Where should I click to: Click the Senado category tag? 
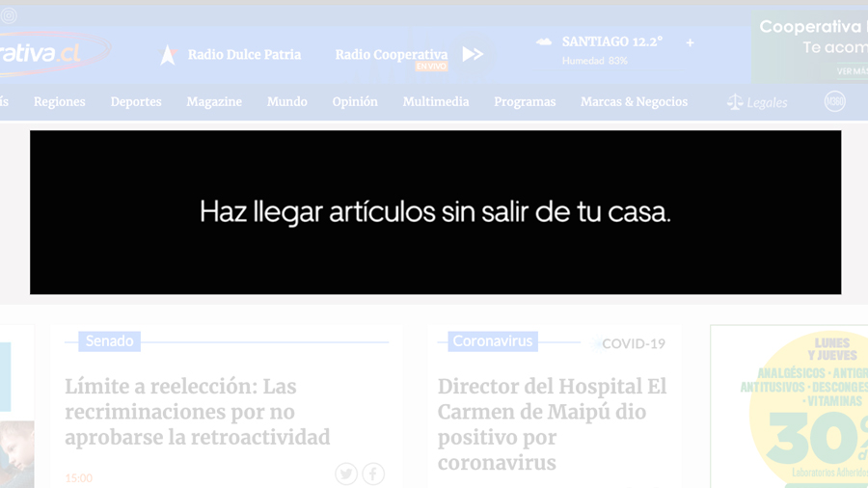click(x=110, y=341)
